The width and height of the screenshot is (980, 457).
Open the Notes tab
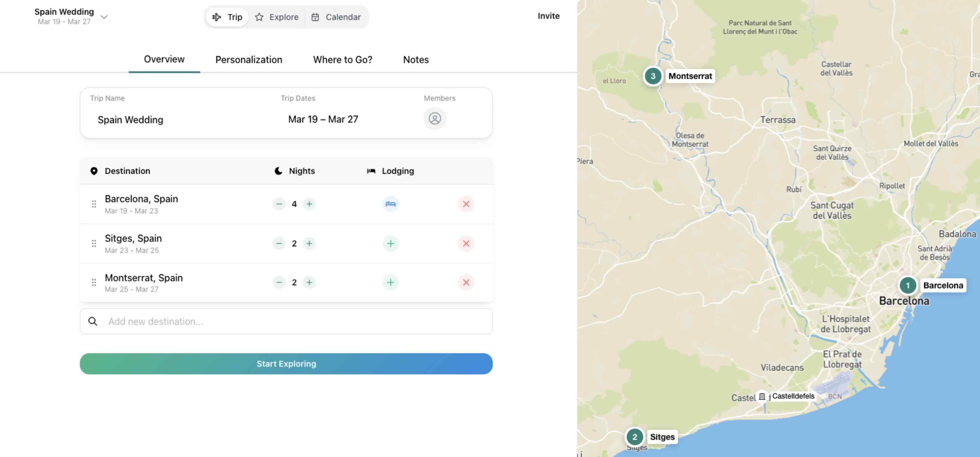(x=415, y=60)
